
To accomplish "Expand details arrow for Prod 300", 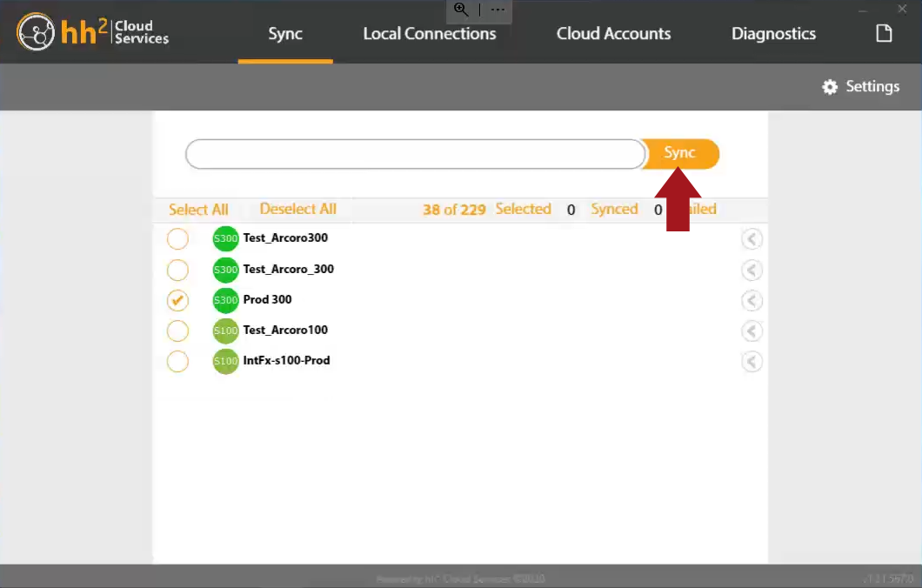I will (x=752, y=300).
